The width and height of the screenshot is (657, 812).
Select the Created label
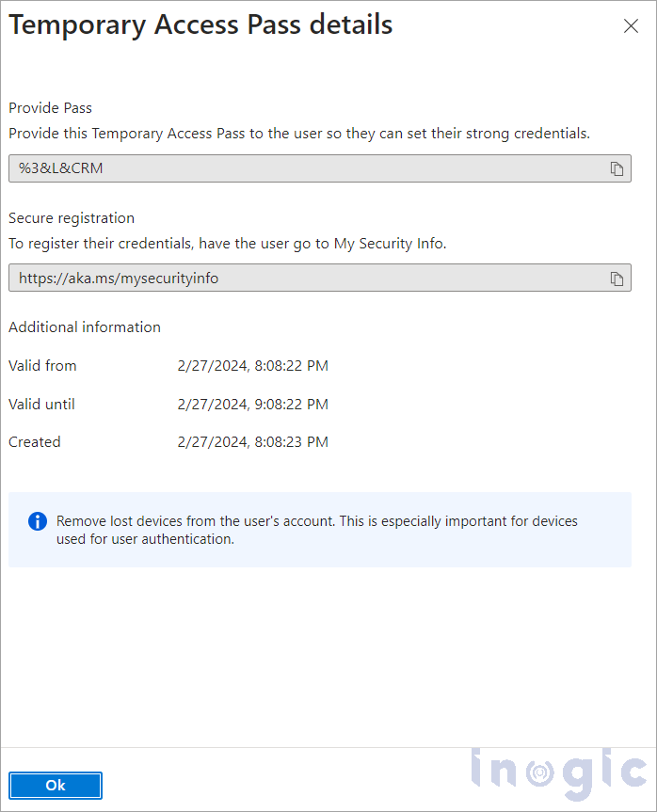click(x=35, y=442)
